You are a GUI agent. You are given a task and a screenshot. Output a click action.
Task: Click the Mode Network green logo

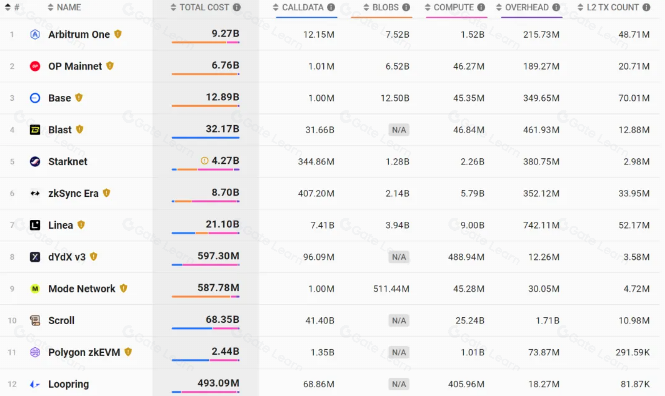[x=35, y=289]
